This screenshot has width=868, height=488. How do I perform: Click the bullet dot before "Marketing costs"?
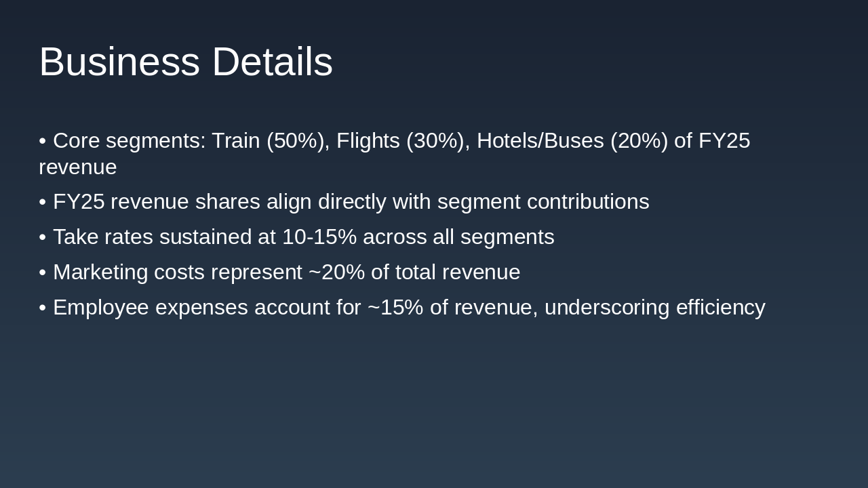(43, 272)
